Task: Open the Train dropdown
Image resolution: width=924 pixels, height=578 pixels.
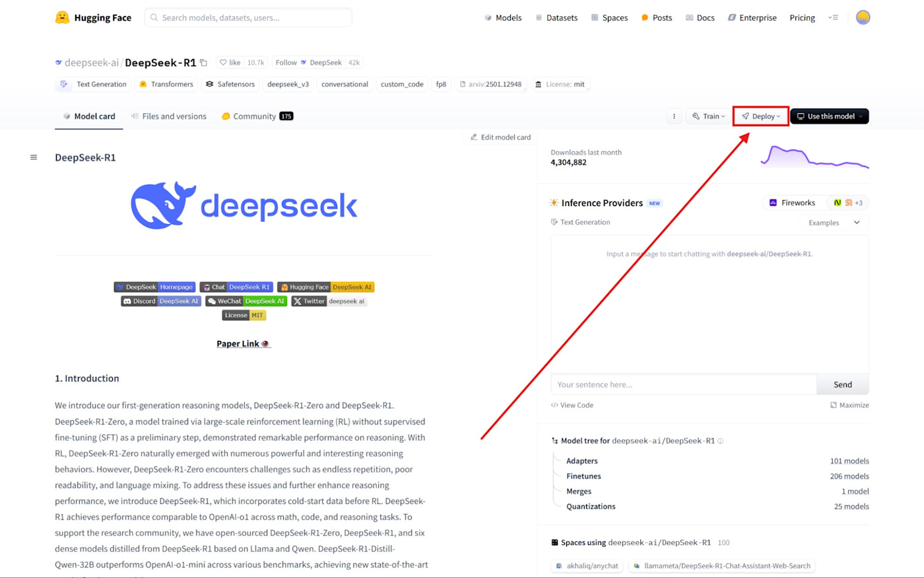Action: (x=709, y=116)
